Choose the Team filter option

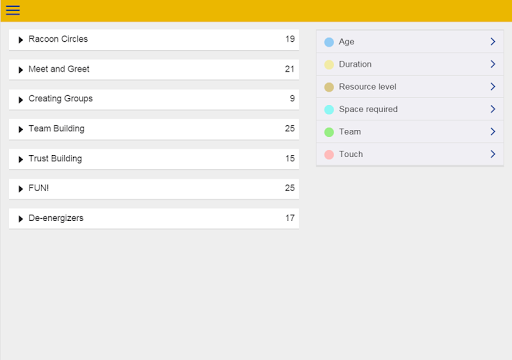pyautogui.click(x=410, y=132)
